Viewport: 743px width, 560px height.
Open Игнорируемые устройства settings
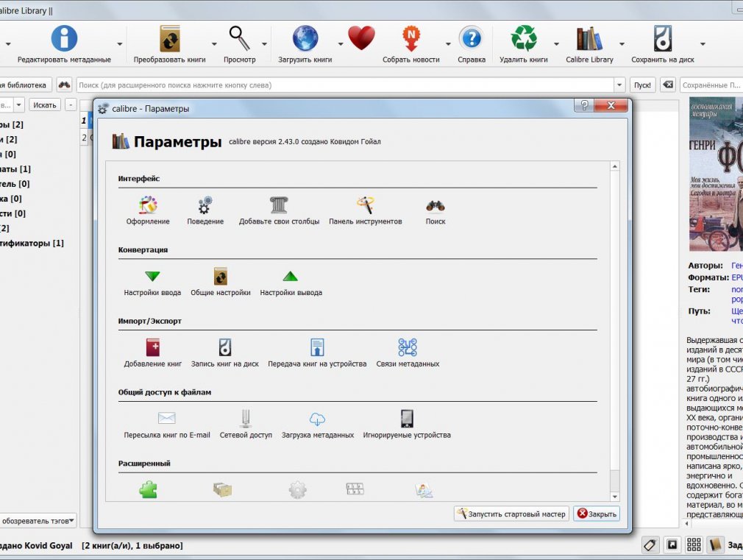[407, 425]
